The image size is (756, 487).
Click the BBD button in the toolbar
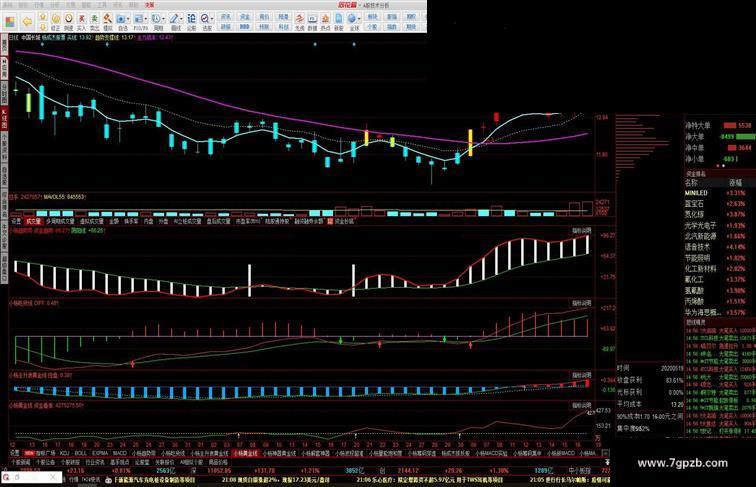point(244,27)
